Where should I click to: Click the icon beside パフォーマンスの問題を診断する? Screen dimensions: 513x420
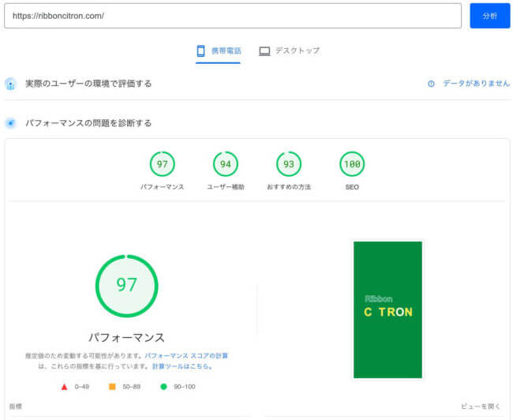click(10, 123)
